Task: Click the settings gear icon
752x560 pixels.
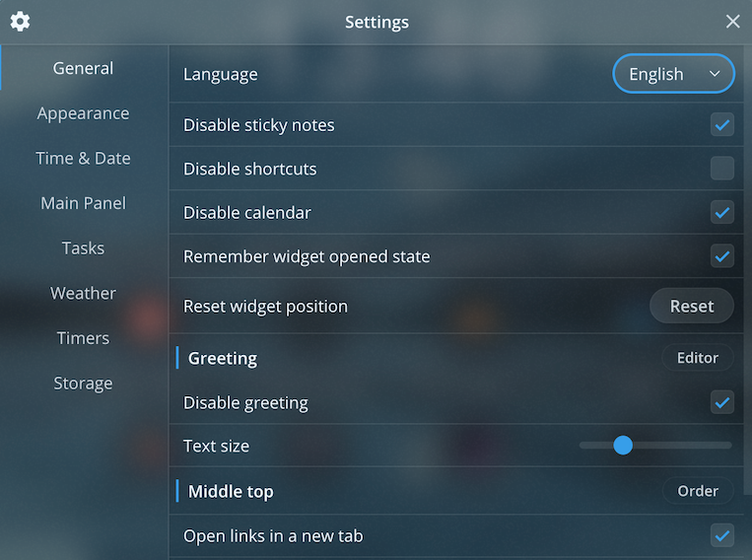Action: [x=20, y=22]
